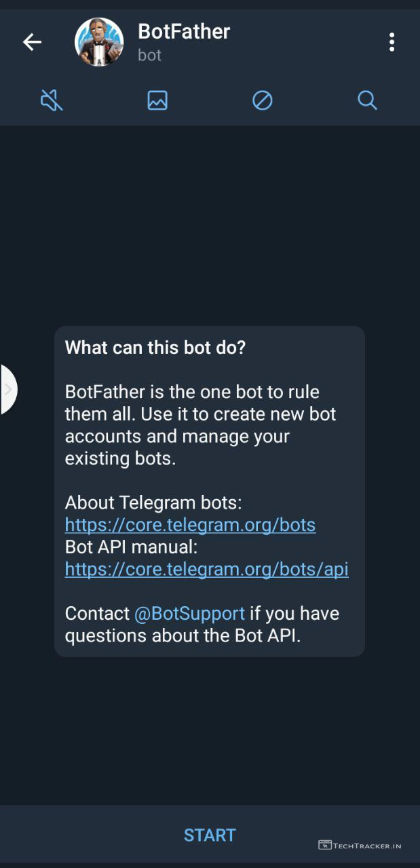Tap the @BotSupport mention

coord(189,614)
